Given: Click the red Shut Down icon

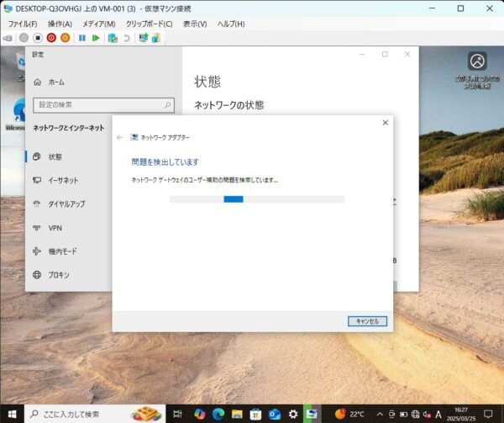Looking at the screenshot, I should (x=51, y=38).
